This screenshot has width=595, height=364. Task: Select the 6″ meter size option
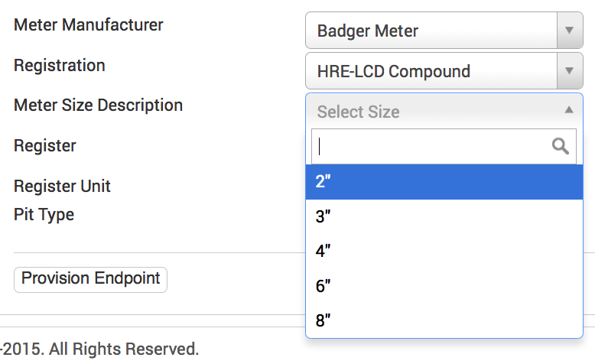(444, 286)
